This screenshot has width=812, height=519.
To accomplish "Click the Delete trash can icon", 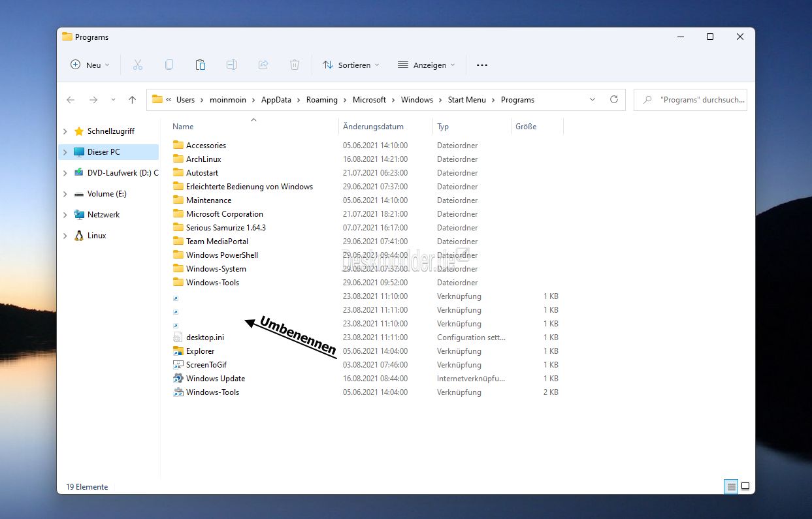I will tap(295, 65).
